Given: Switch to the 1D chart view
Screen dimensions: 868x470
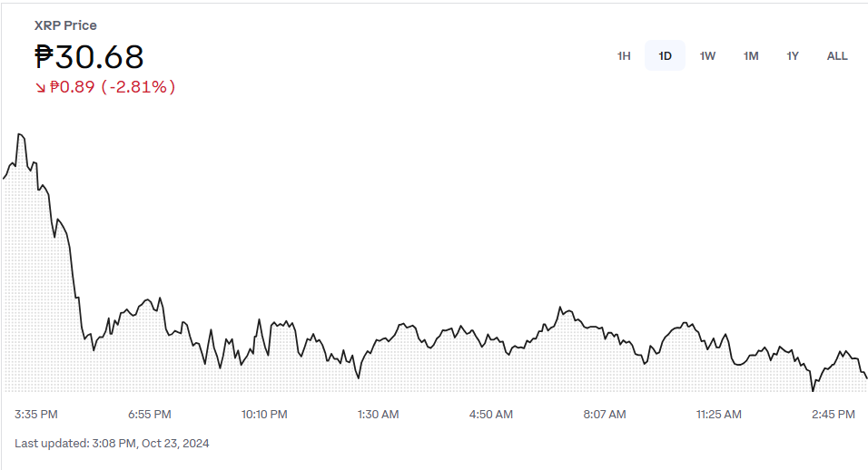Looking at the screenshot, I should click(x=666, y=56).
